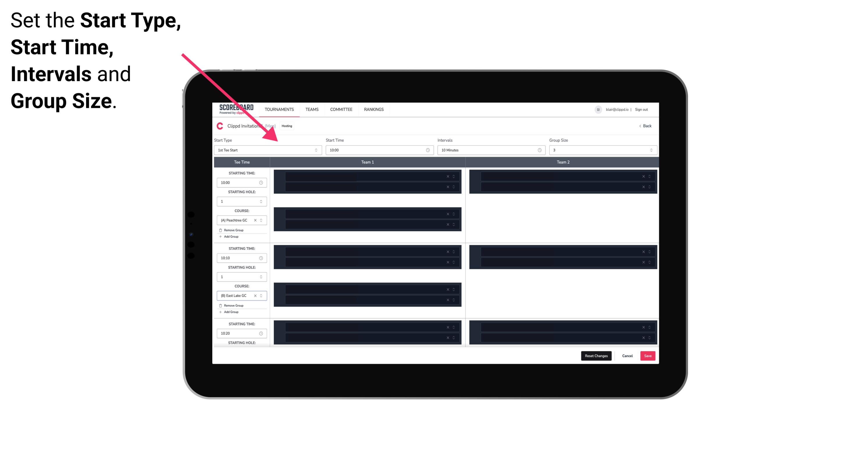Click the Save button
868x467 pixels.
648,355
